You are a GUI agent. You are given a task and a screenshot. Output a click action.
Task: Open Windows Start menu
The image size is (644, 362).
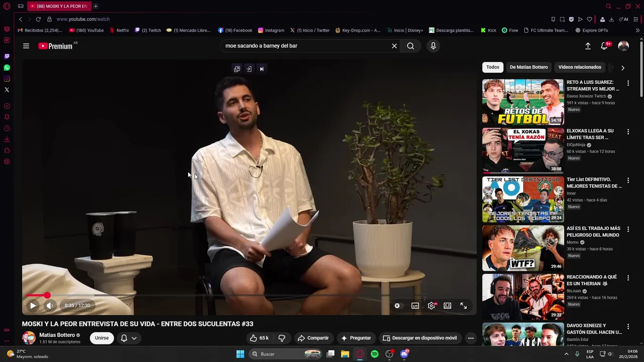(x=240, y=354)
